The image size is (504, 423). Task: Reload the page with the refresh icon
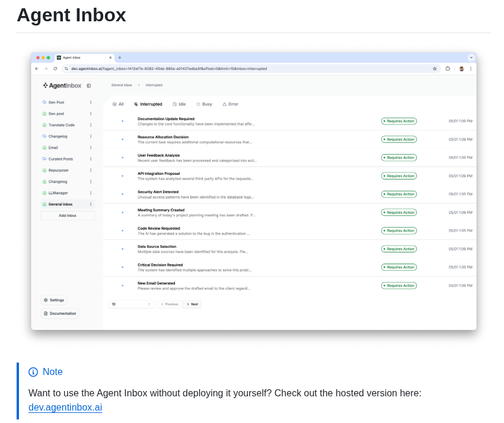pos(55,69)
